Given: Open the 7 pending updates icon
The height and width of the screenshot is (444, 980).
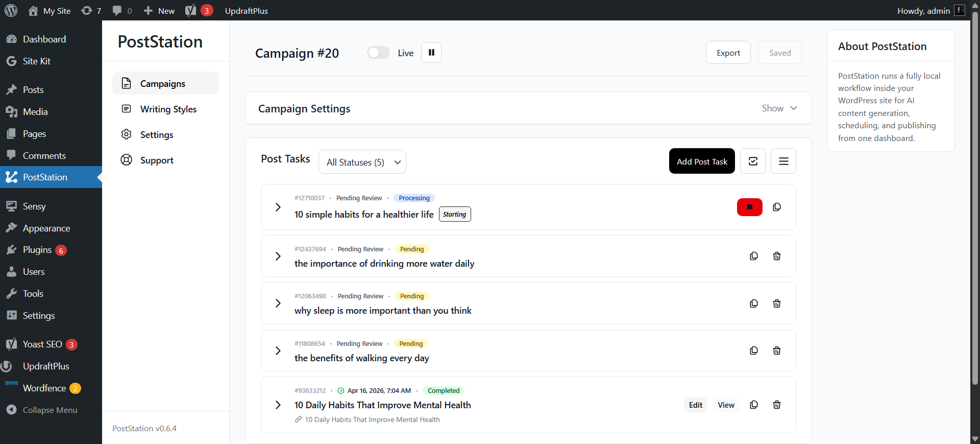Looking at the screenshot, I should tap(91, 11).
